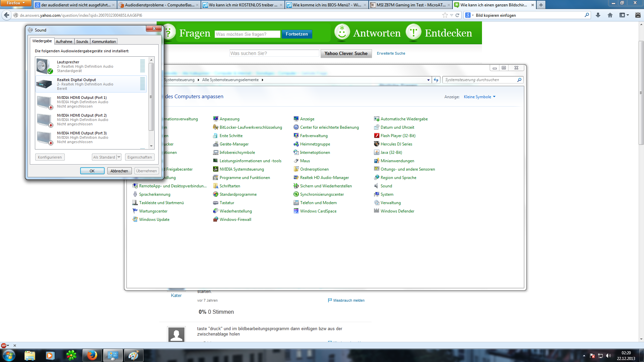Switch to the Aufnahme tab
Viewport: 644px width, 362px height.
pyautogui.click(x=64, y=42)
